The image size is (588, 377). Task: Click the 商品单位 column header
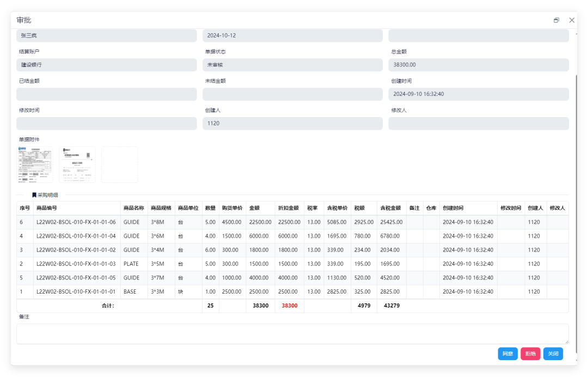[x=188, y=208]
